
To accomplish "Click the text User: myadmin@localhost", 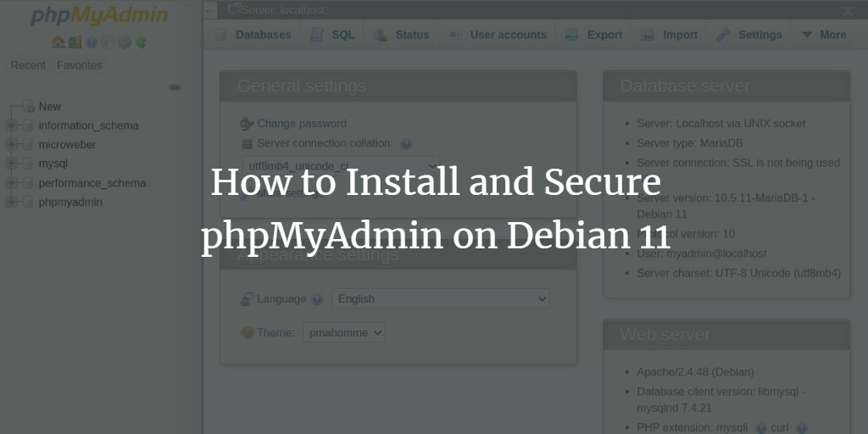I will [702, 253].
